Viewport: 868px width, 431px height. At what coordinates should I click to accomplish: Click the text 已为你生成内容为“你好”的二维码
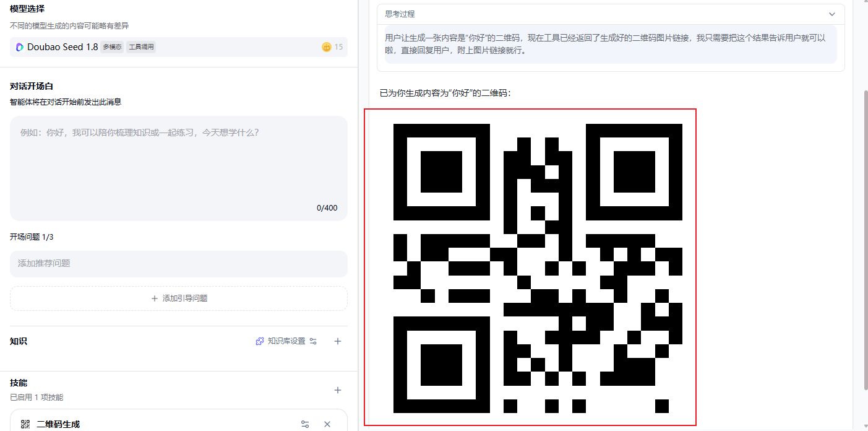coord(445,94)
